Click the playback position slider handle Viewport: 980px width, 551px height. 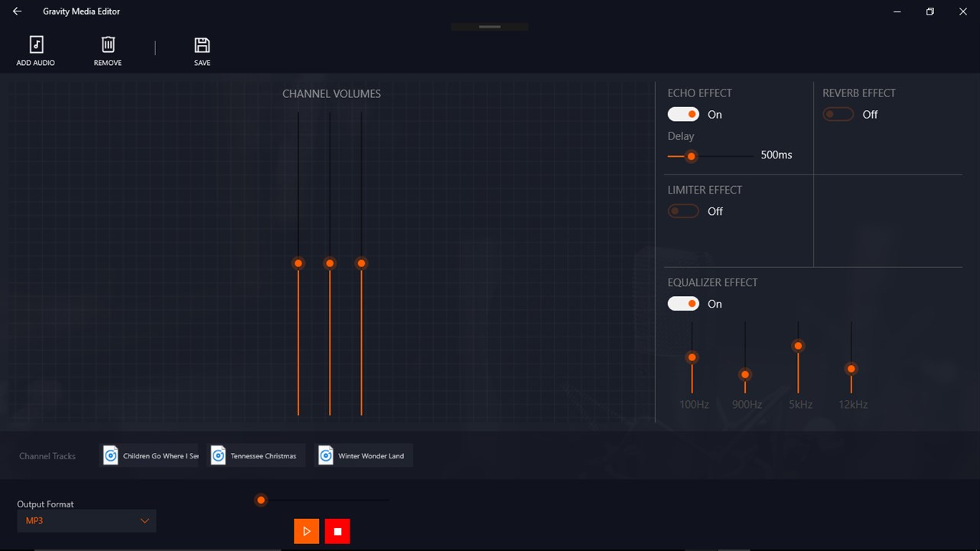[261, 500]
